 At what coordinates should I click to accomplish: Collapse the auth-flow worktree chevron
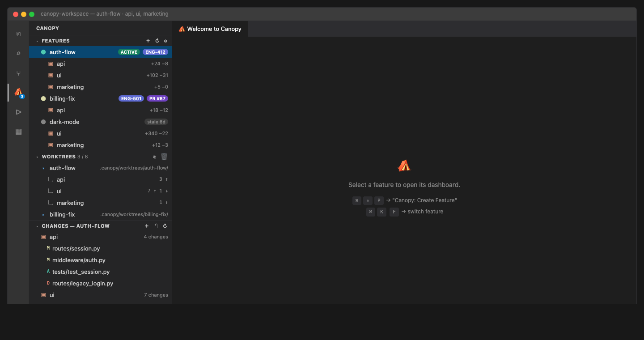(43, 168)
